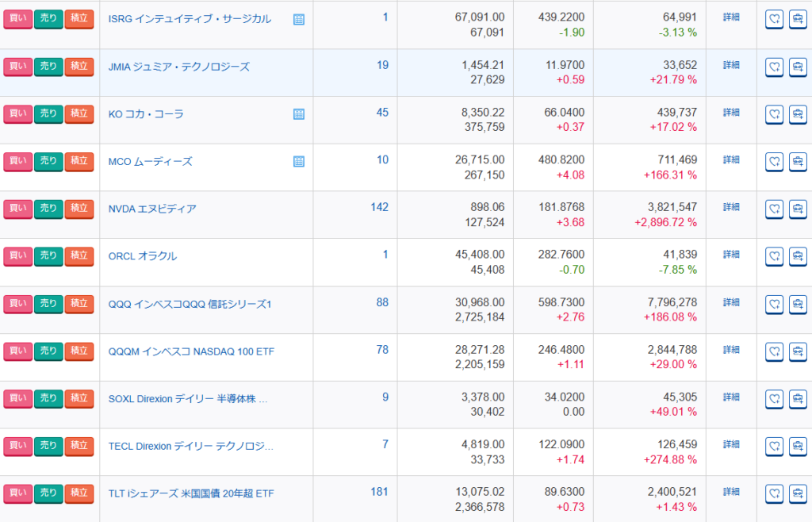Add TLT to portfolio via briefcase icon
812x522 pixels.
798,494
